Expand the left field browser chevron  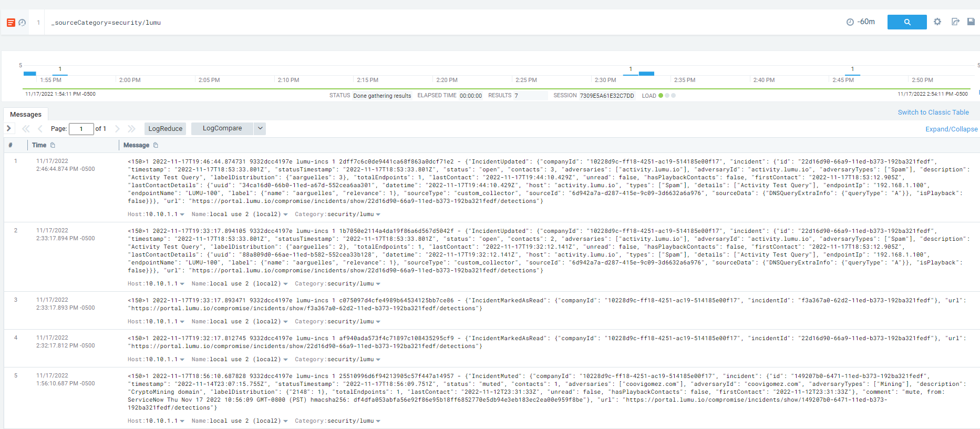pyautogui.click(x=9, y=128)
